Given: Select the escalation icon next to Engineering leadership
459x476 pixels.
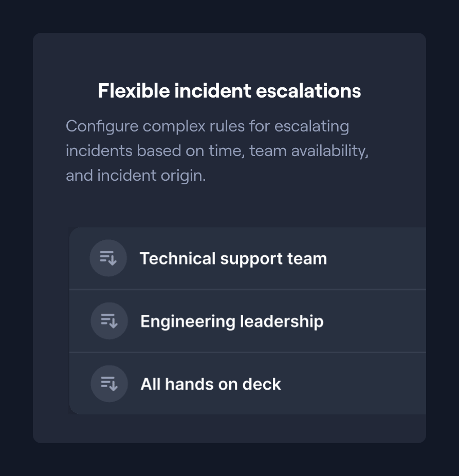Looking at the screenshot, I should tap(109, 320).
